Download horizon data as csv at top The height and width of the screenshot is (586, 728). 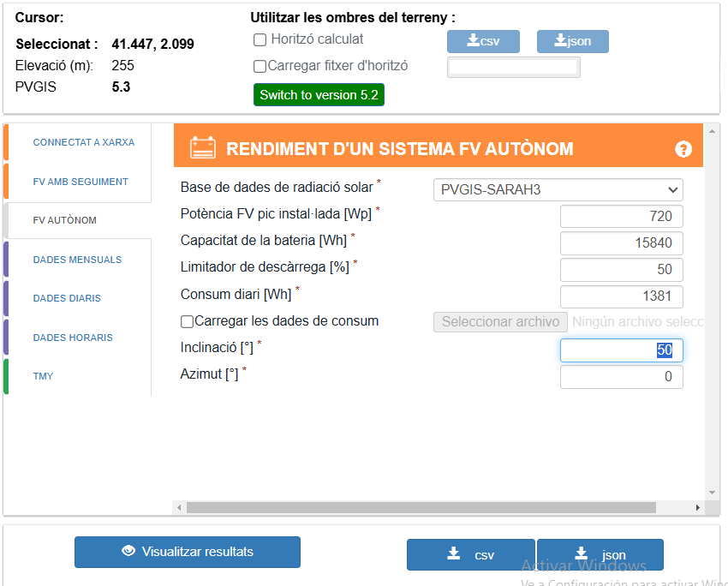483,41
